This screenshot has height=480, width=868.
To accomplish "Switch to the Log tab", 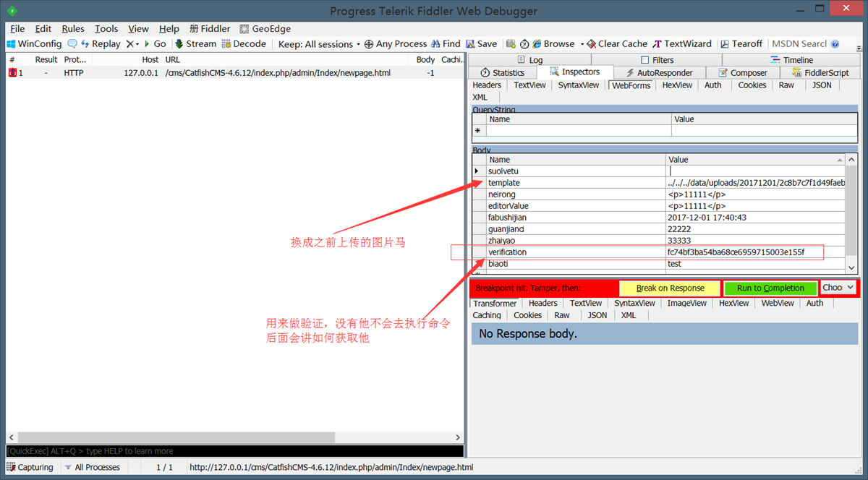I will pos(529,60).
